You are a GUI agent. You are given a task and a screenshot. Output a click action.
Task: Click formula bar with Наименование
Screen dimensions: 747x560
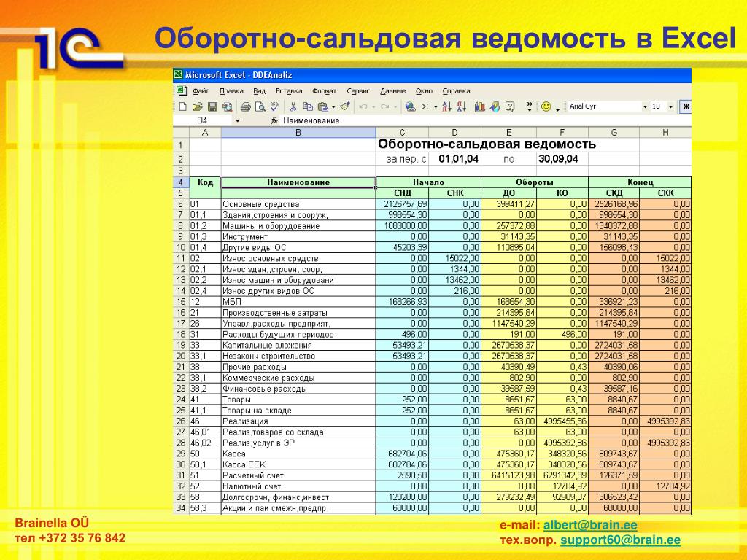point(486,120)
